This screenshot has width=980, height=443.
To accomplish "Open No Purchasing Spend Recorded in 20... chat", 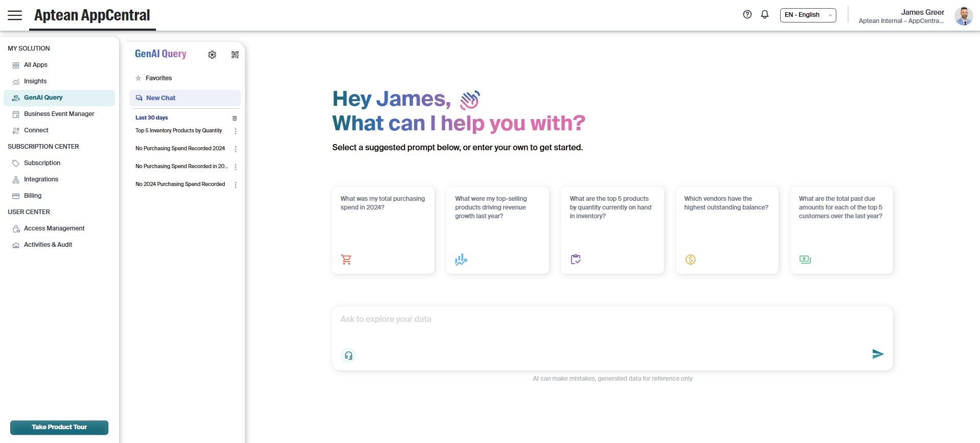I will (181, 167).
